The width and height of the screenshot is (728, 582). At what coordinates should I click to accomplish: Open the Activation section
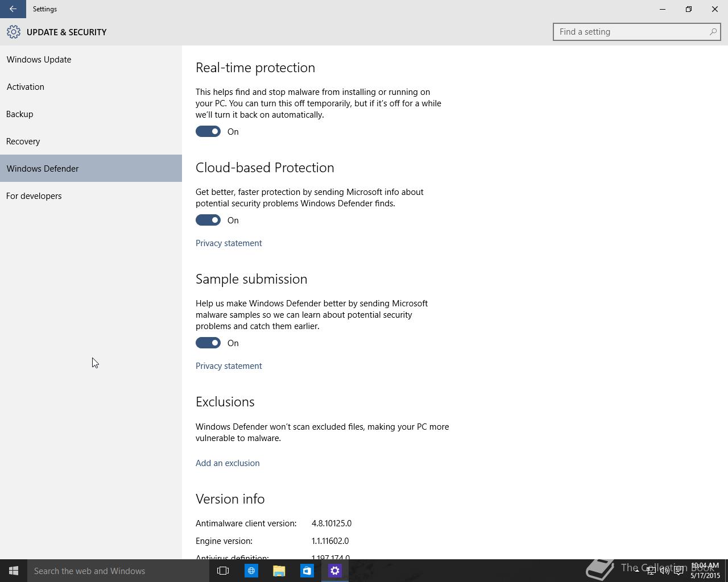(x=91, y=86)
